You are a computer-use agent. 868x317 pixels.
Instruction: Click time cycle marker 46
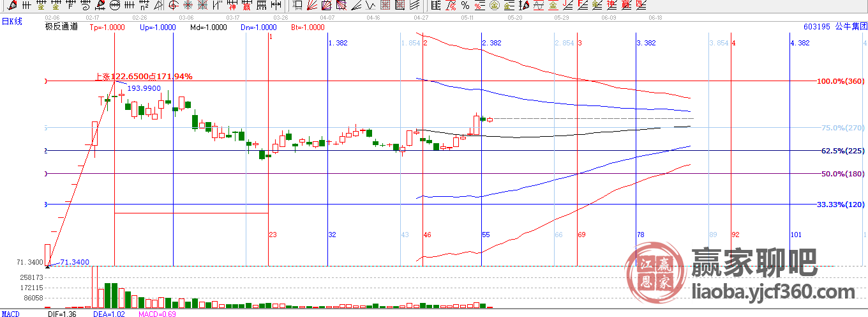coord(427,235)
